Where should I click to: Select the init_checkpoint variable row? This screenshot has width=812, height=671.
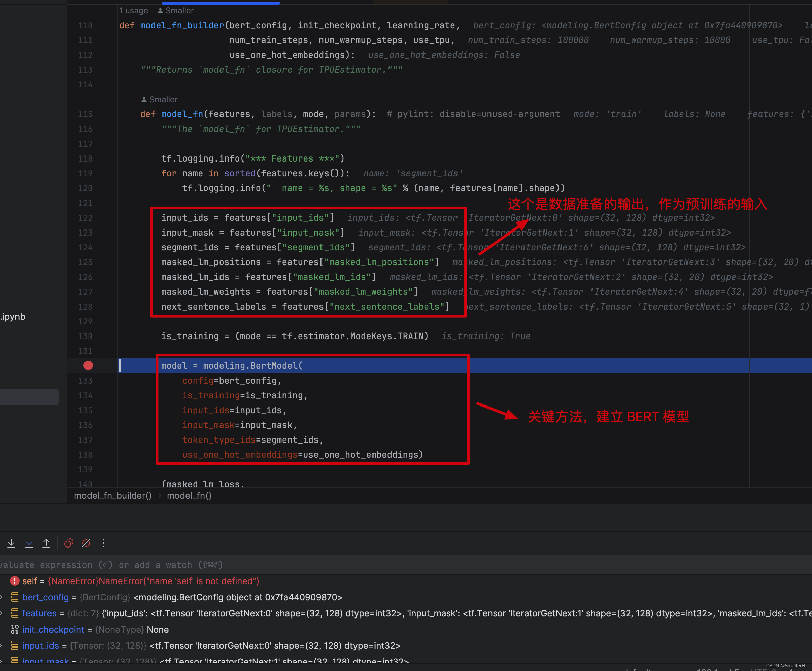tap(406, 630)
